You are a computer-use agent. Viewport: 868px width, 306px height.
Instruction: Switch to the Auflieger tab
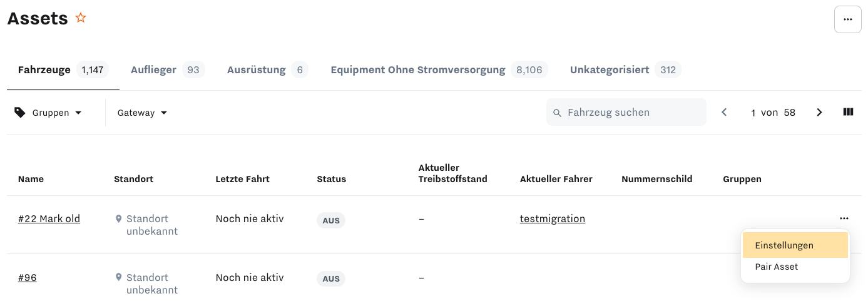tap(168, 69)
